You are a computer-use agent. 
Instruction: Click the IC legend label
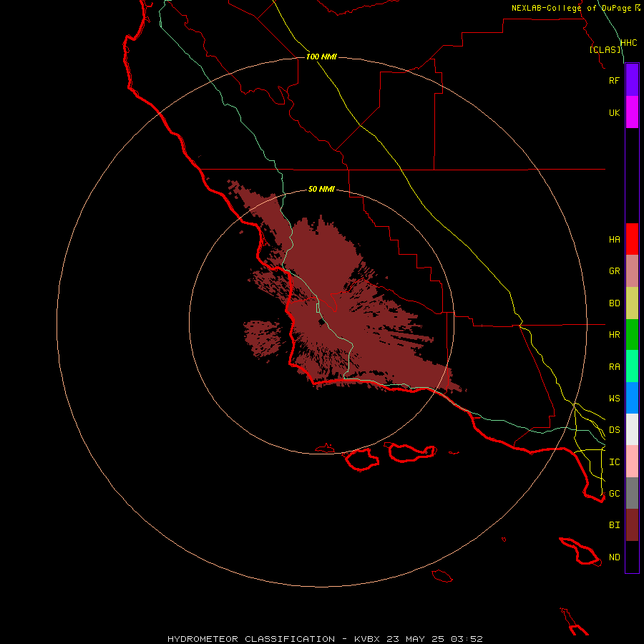(614, 462)
